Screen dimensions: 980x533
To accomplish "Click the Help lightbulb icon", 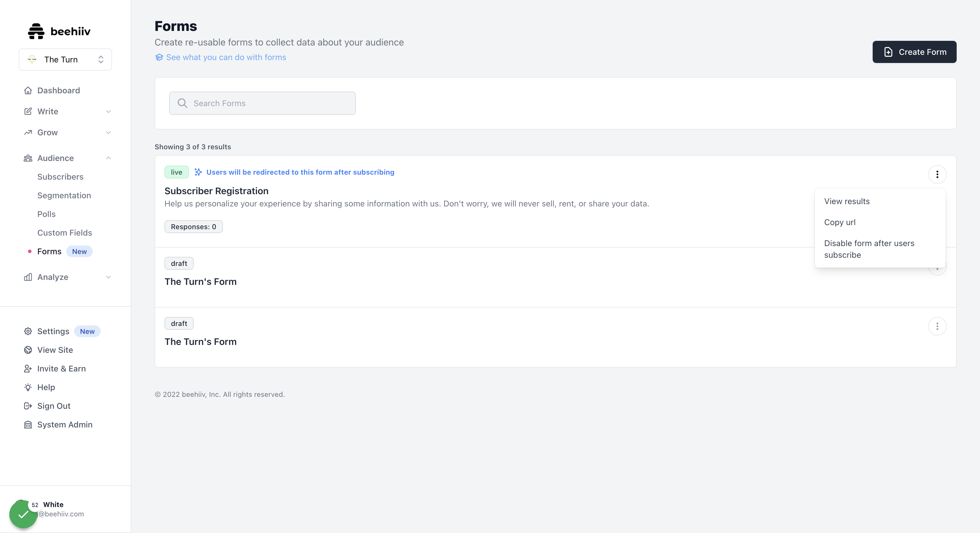I will 28,387.
